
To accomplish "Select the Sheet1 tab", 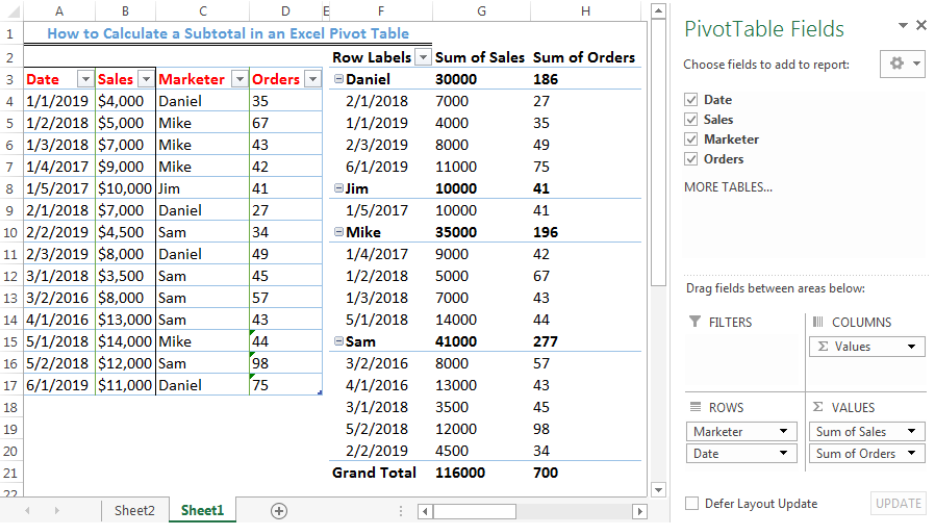I will click(202, 511).
